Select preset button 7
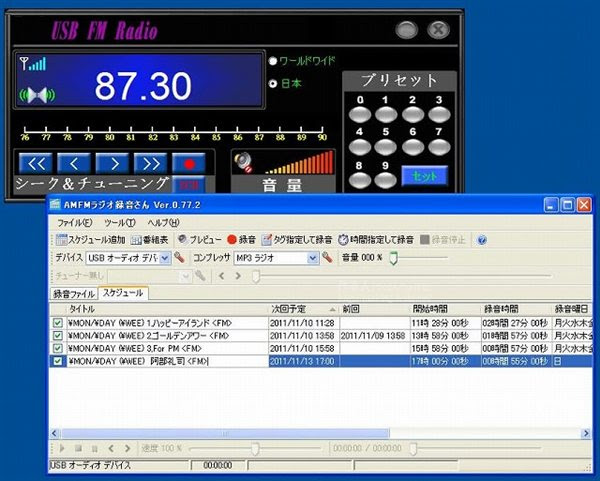 pyautogui.click(x=439, y=147)
